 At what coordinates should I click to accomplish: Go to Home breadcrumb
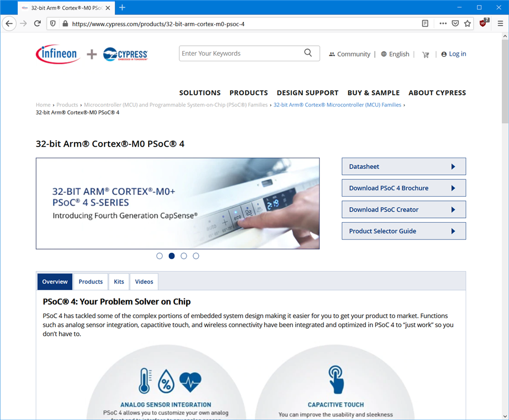[43, 105]
